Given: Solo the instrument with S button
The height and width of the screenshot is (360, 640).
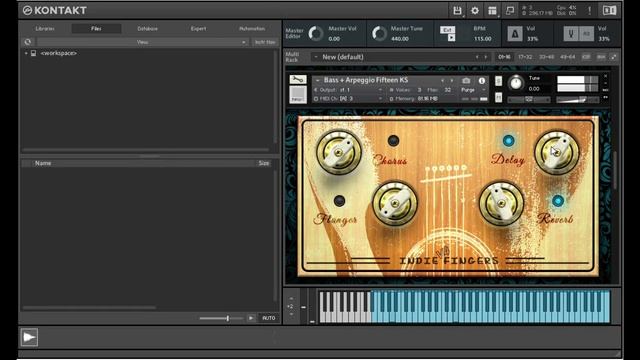Looking at the screenshot, I should click(498, 81).
